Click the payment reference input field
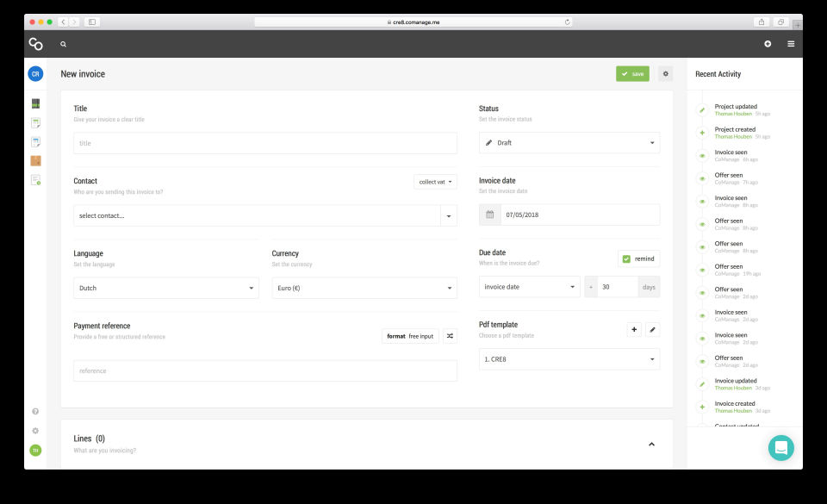The width and height of the screenshot is (827, 504). pyautogui.click(x=264, y=370)
